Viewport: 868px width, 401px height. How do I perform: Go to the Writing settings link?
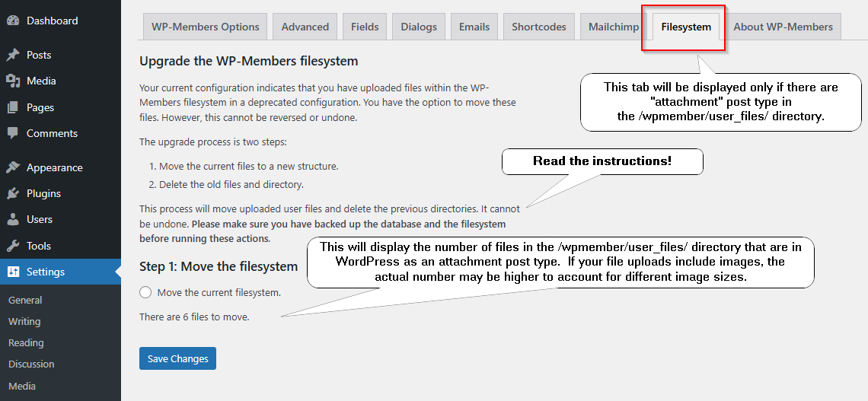(24, 321)
